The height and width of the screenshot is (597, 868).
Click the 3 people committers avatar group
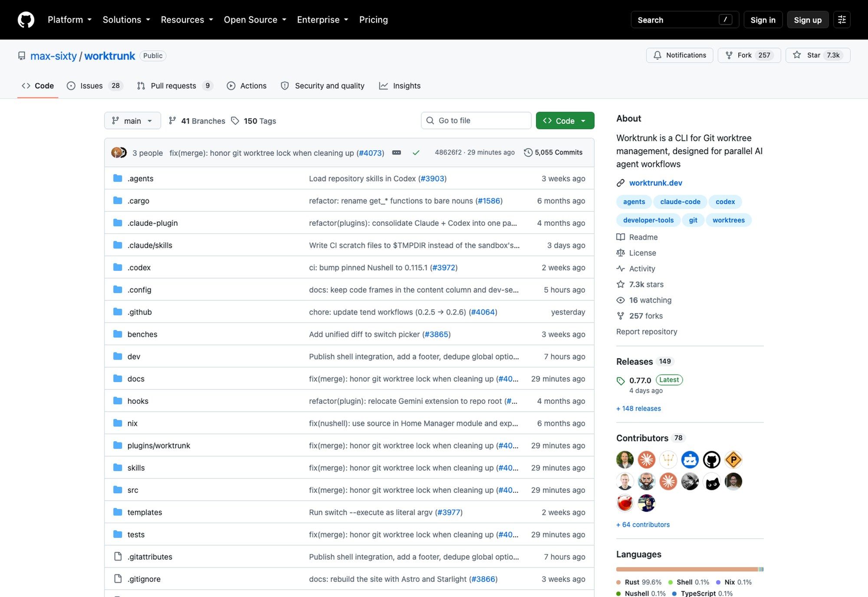[x=119, y=152]
